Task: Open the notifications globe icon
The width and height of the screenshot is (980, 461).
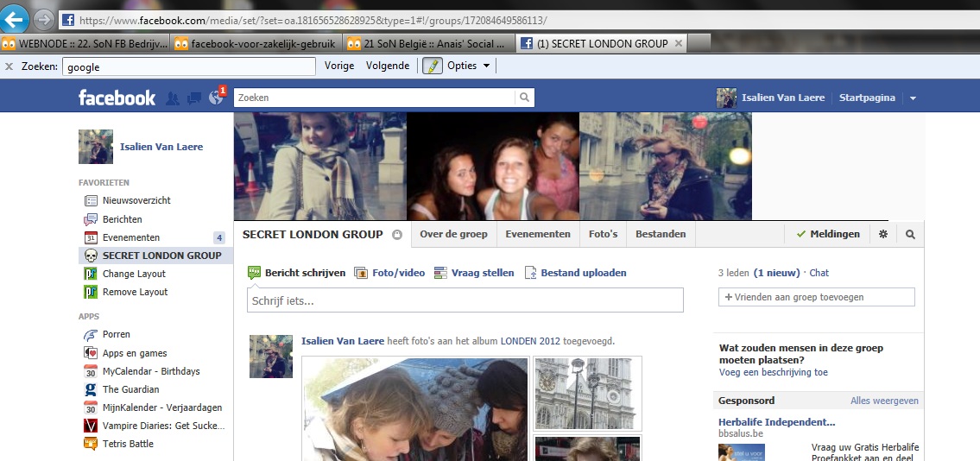Action: point(216,98)
